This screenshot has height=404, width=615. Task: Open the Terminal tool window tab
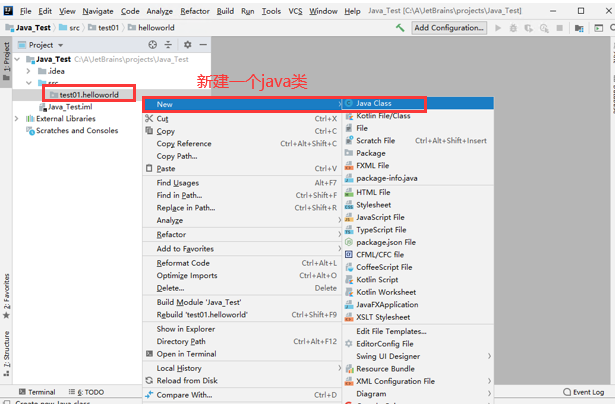[x=37, y=392]
